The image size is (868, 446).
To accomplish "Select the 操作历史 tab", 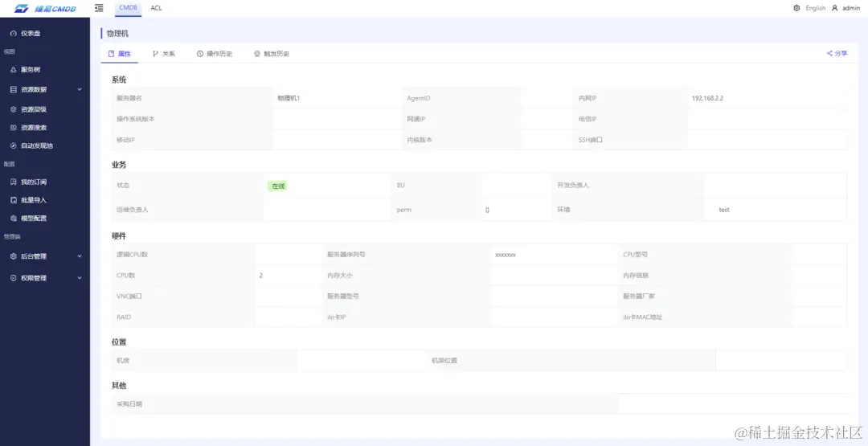I will coord(215,54).
